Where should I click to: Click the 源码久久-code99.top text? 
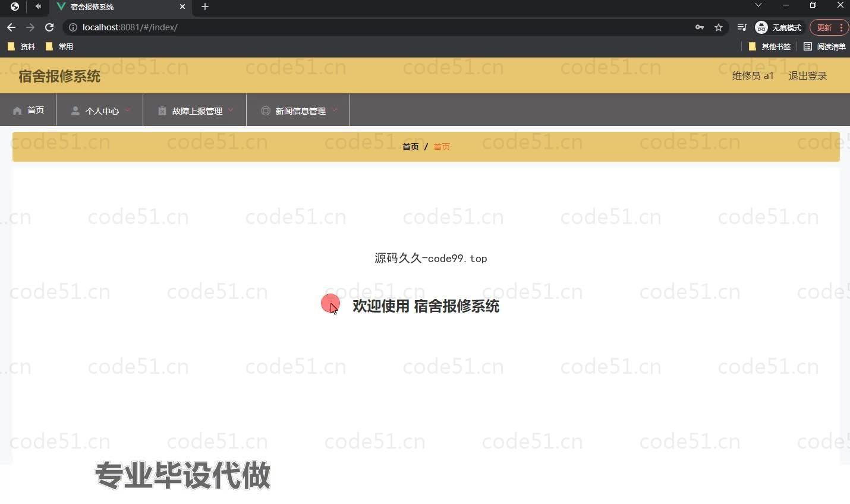(x=431, y=258)
